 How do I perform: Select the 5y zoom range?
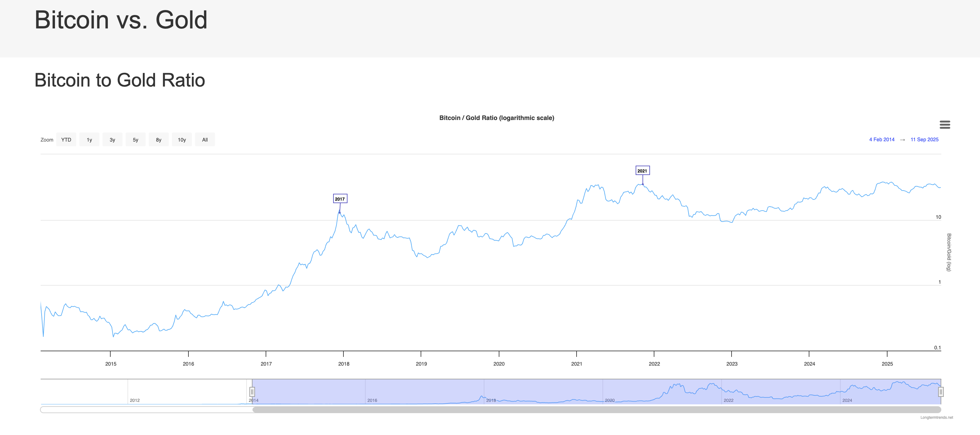[135, 140]
